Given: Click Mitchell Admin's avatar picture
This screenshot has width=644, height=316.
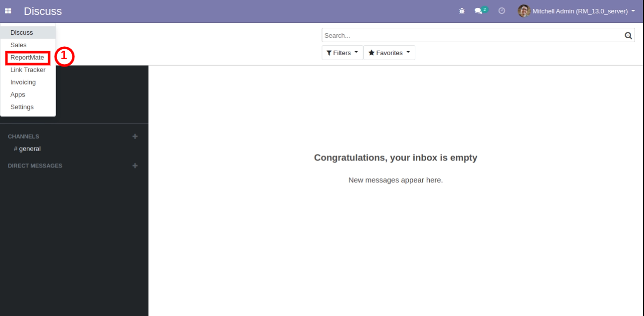Looking at the screenshot, I should (524, 11).
